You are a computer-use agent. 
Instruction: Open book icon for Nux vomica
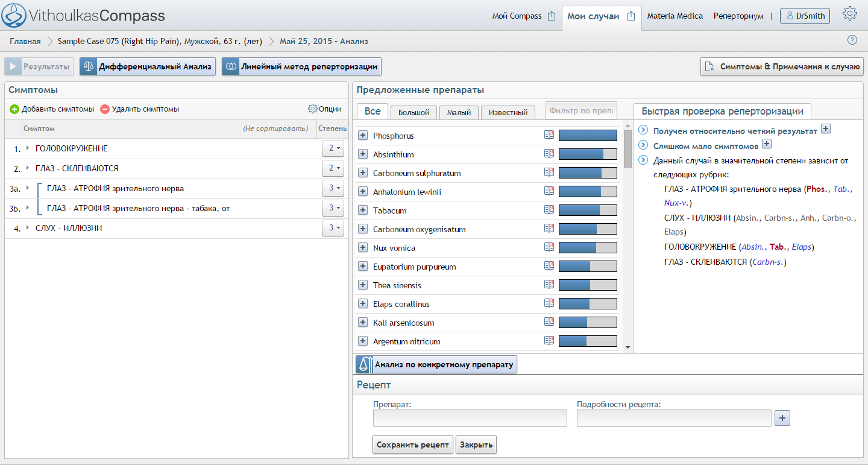549,247
